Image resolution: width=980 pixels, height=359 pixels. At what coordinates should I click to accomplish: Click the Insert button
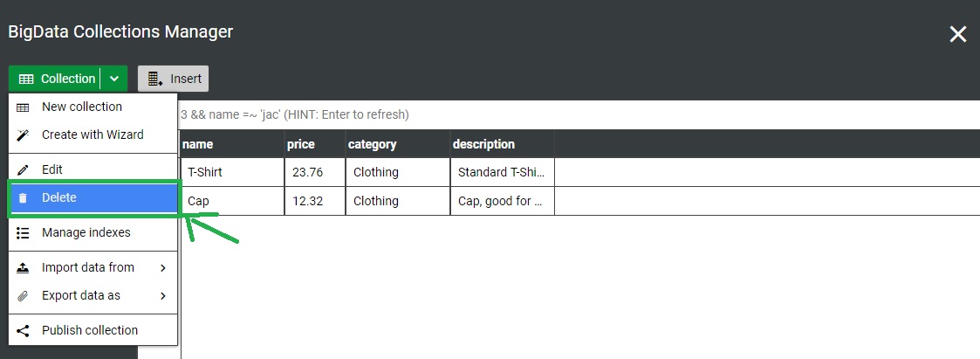pyautogui.click(x=174, y=79)
